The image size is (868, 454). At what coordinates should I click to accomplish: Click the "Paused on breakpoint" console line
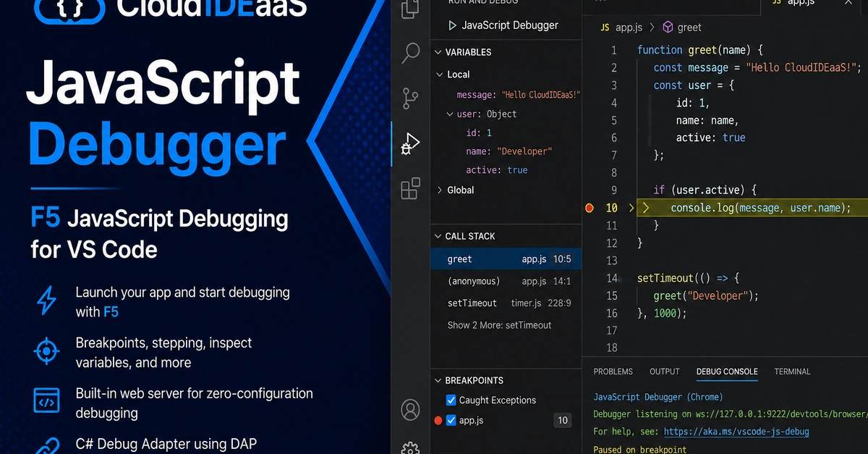click(x=641, y=449)
